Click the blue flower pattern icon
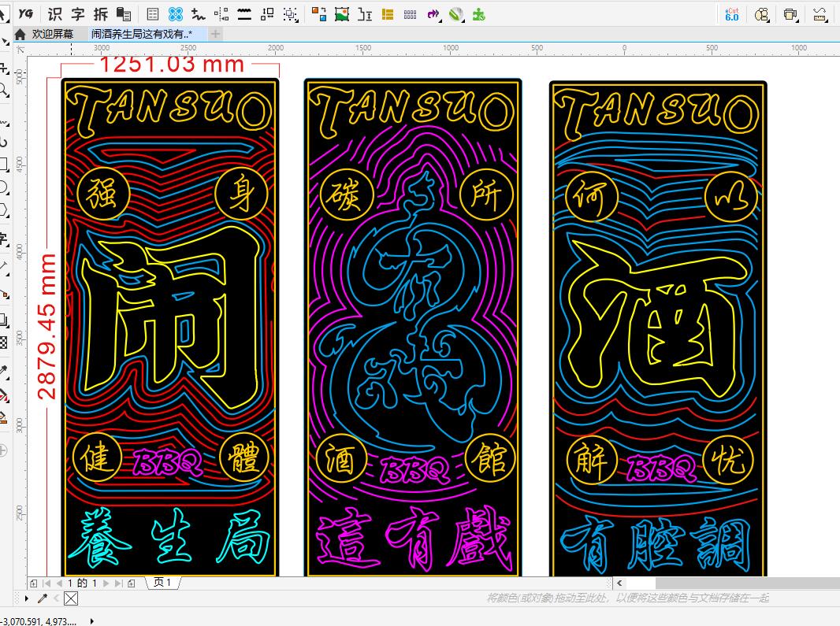Image resolution: width=840 pixels, height=626 pixels. tap(175, 14)
